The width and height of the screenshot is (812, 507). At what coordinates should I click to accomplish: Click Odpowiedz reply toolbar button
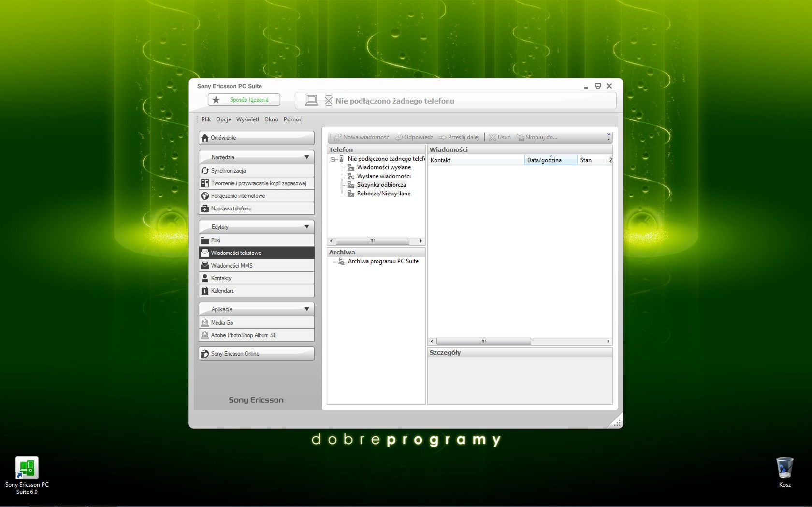tap(414, 137)
